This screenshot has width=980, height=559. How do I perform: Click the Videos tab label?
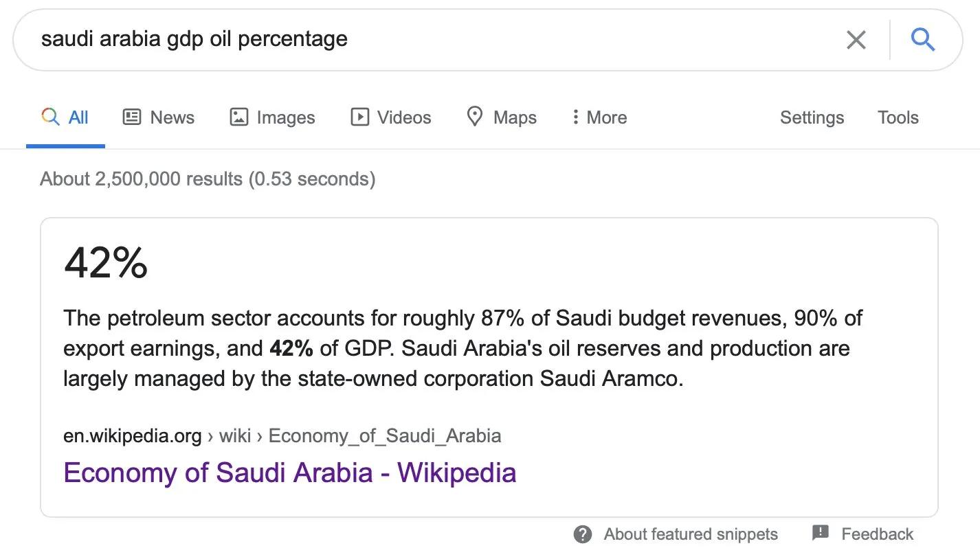coord(404,117)
